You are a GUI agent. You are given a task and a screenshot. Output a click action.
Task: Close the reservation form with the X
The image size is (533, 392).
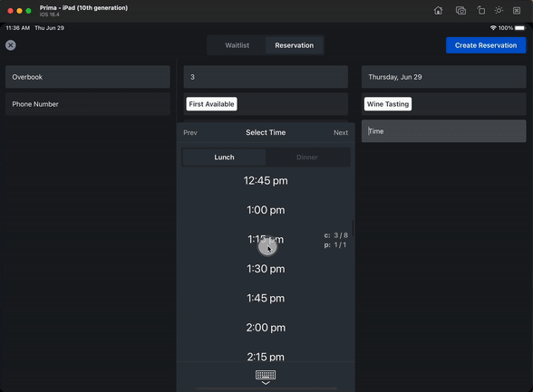click(11, 44)
